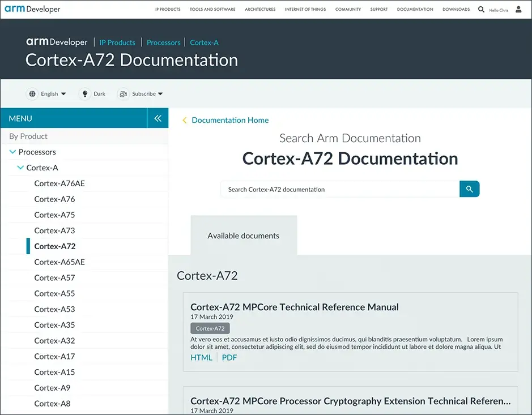Select Cortex-A76AE in sidebar

tap(59, 183)
